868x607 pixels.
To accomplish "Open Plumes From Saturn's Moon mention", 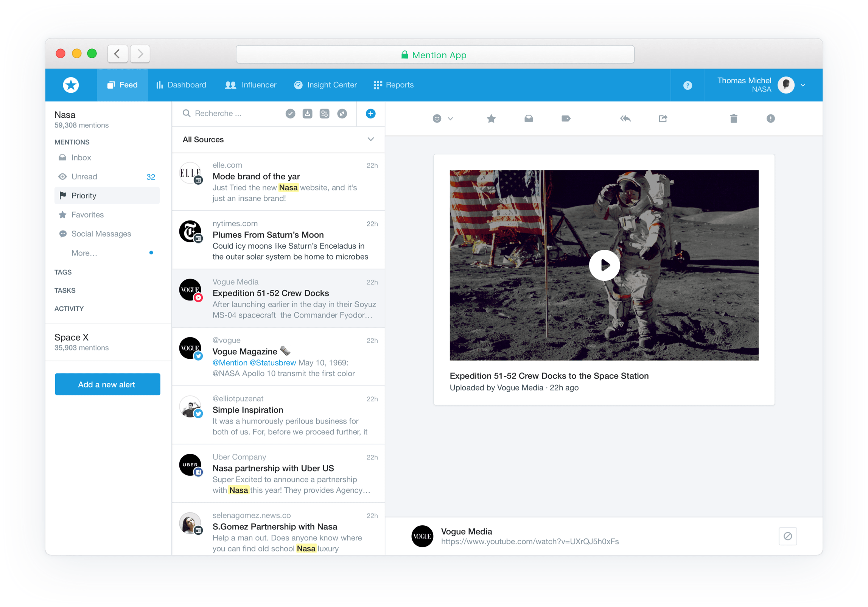I will [x=278, y=240].
